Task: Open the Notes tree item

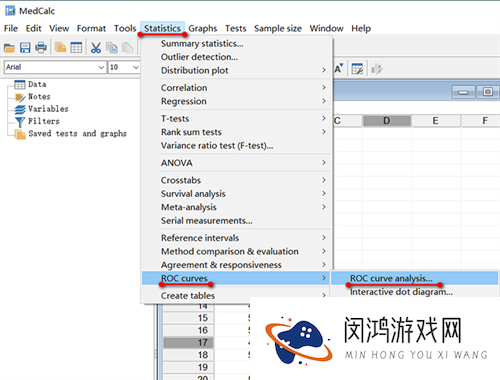Action: tap(39, 97)
